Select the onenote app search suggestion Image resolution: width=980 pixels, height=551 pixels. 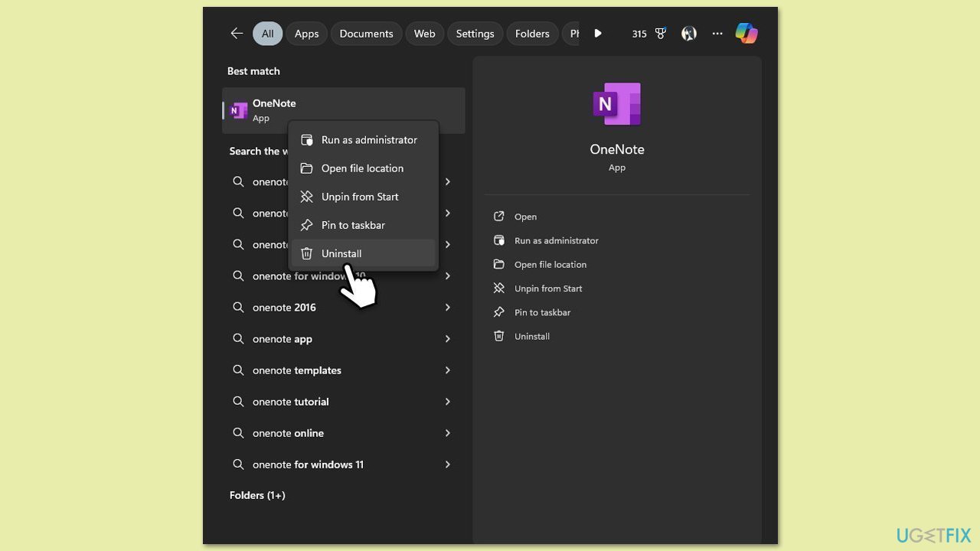pyautogui.click(x=342, y=339)
